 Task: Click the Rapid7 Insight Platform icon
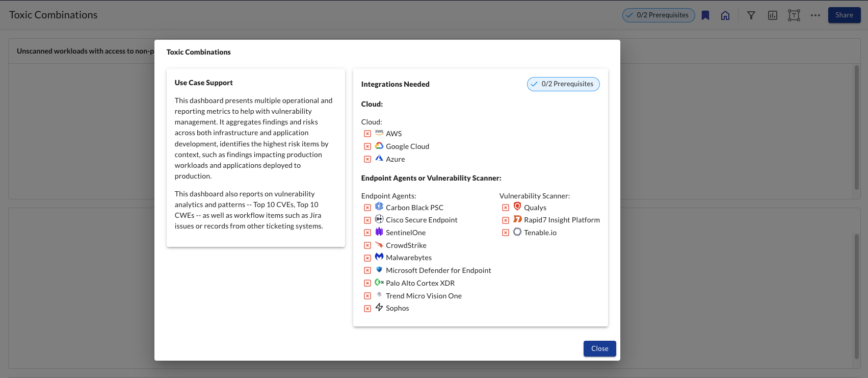(517, 219)
